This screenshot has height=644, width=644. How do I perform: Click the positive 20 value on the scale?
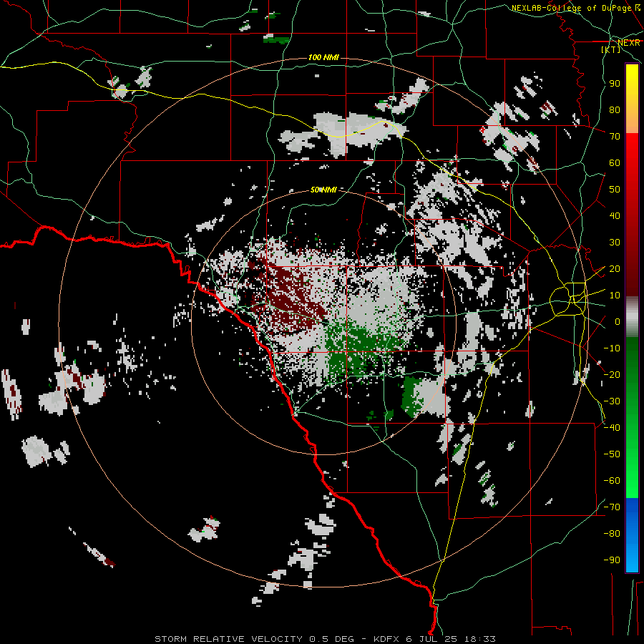(615, 269)
